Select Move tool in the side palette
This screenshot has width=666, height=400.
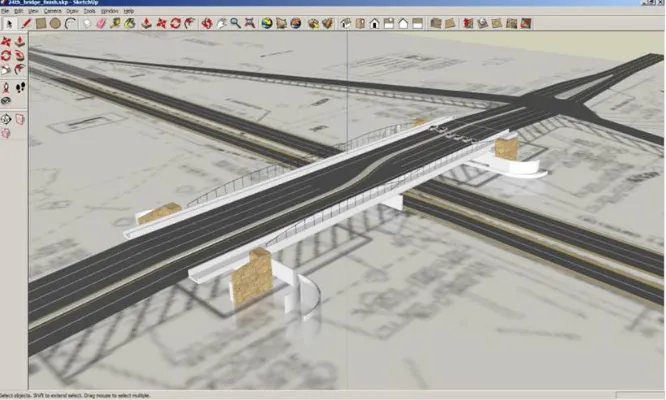[x=6, y=42]
